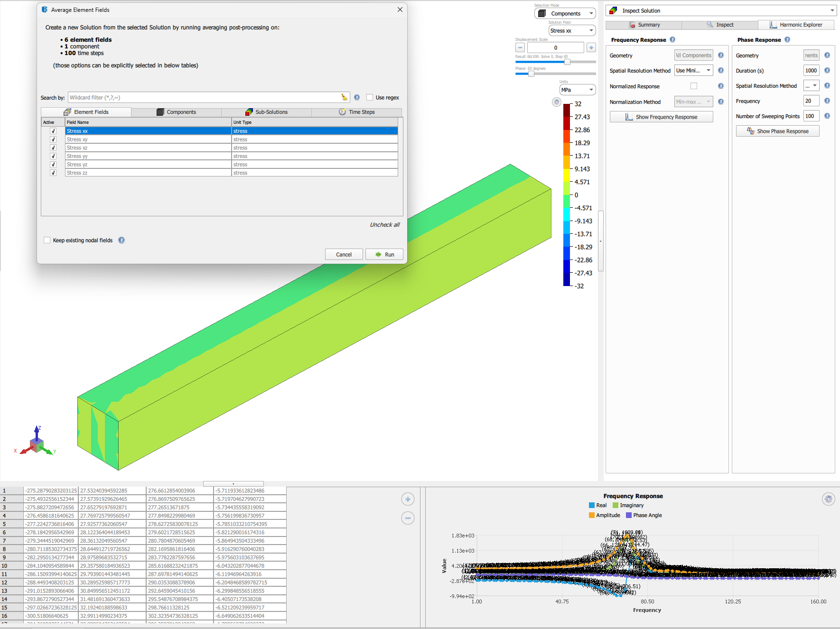Open the Solution Field Stress xx dropdown

[x=572, y=31]
